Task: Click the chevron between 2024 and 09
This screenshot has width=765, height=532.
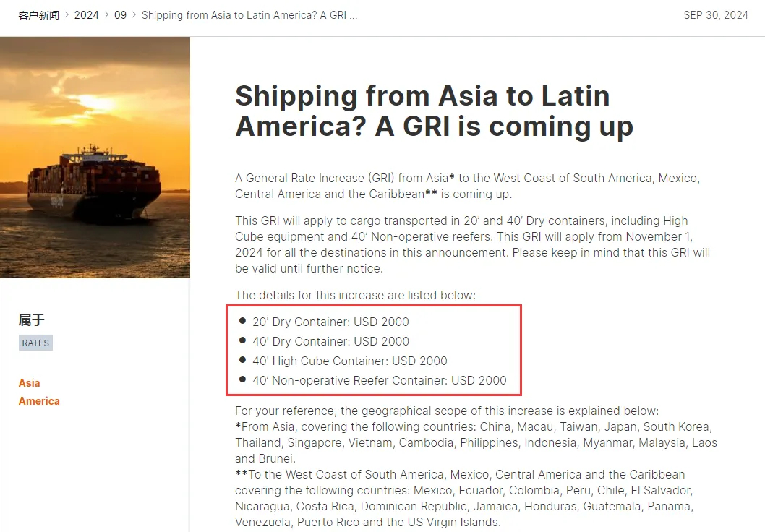Action: [x=106, y=15]
